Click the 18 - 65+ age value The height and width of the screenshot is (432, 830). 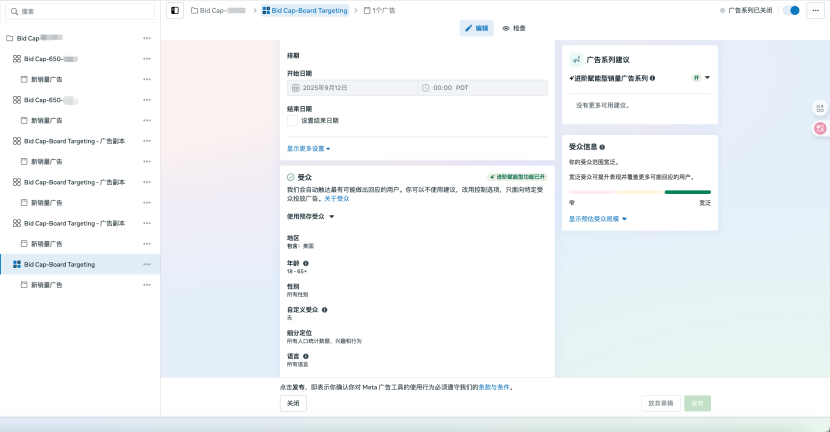click(296, 272)
